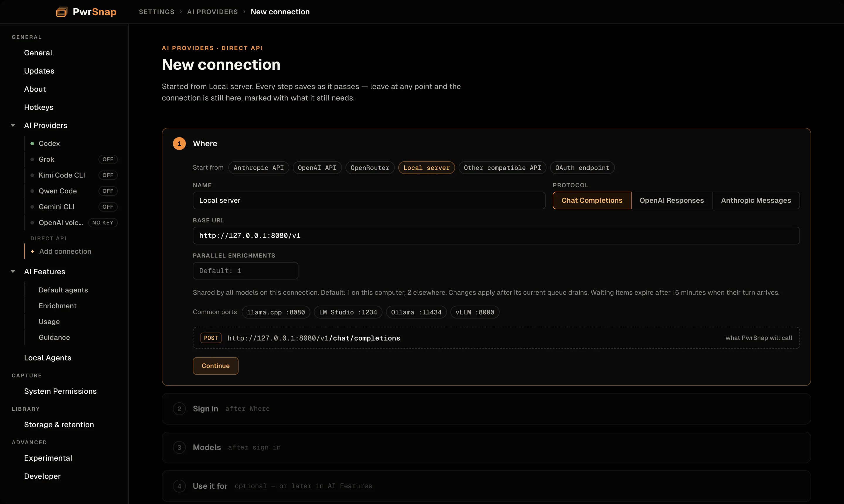
Task: Click the PwrSnap logo icon
Action: coord(62,12)
